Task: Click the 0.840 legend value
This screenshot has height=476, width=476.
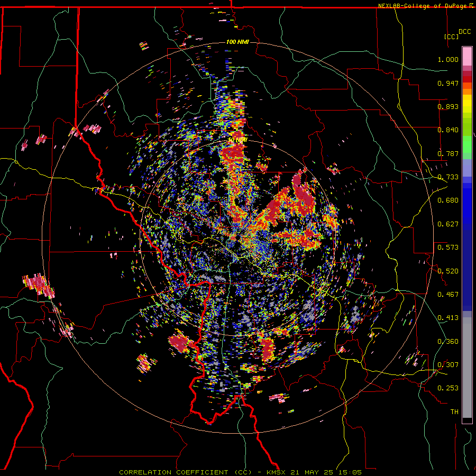Action: pos(448,130)
